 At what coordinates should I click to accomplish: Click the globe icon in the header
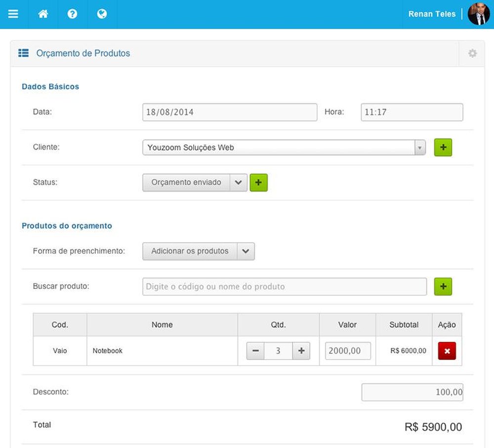(102, 14)
